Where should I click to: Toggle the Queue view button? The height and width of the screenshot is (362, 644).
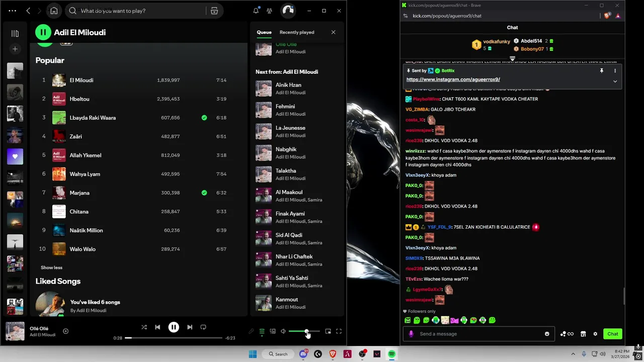click(x=262, y=331)
